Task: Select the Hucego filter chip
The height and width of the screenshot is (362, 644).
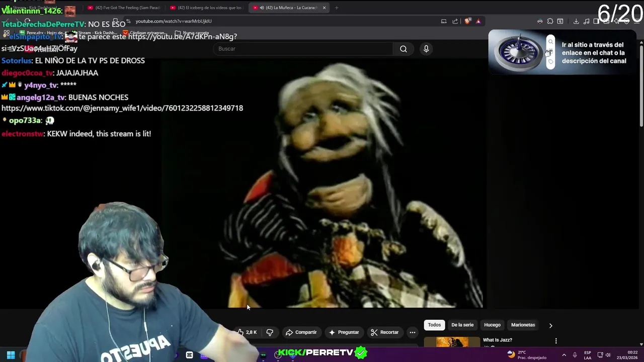Action: click(492, 325)
